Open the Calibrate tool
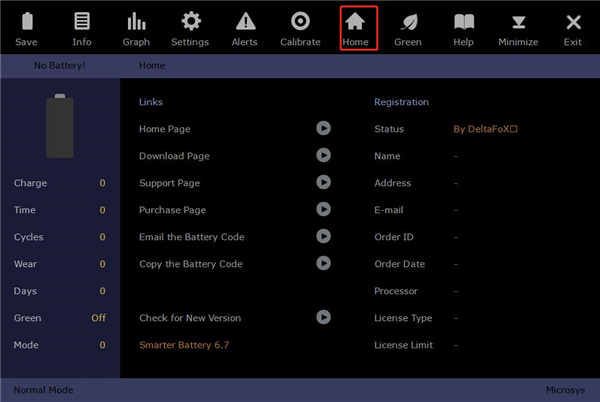This screenshot has height=402, width=600. click(300, 28)
